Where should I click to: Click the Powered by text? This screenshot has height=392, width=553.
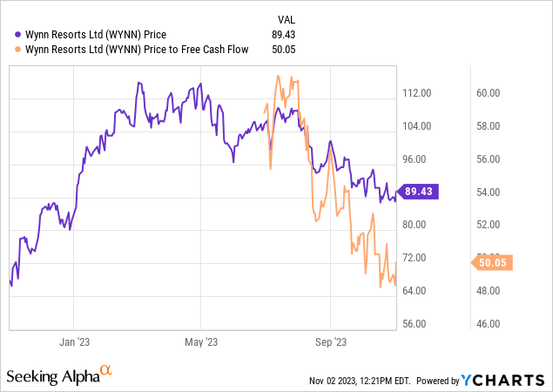(x=438, y=381)
